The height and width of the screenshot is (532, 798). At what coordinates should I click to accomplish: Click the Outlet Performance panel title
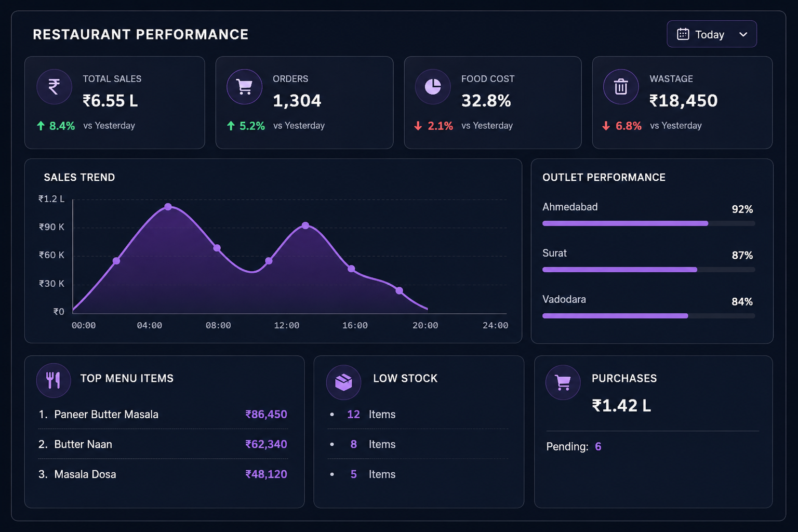(604, 178)
